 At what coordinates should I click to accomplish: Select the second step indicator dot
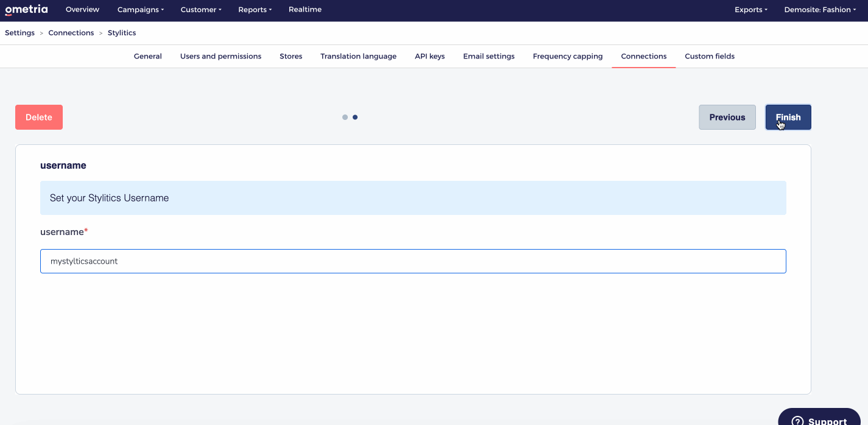355,118
